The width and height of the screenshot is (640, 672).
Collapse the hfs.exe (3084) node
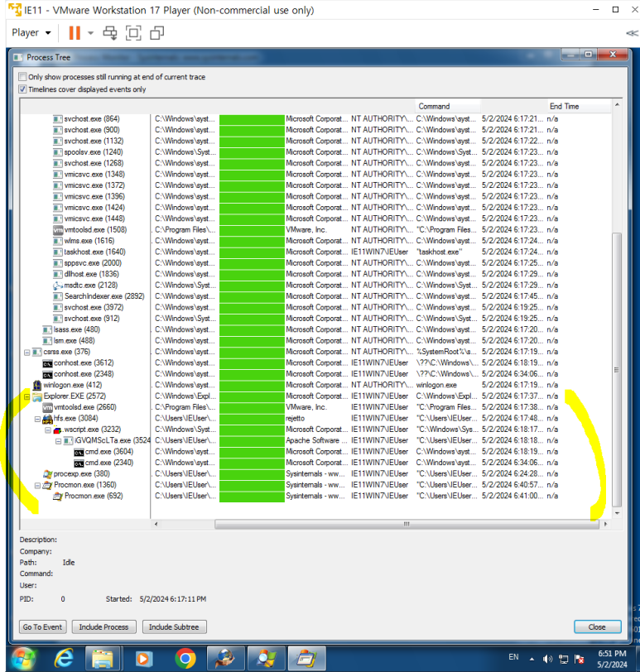(37, 419)
